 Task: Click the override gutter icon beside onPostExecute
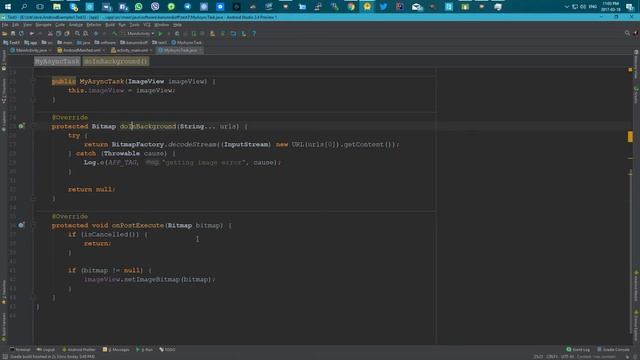[x=21, y=225]
